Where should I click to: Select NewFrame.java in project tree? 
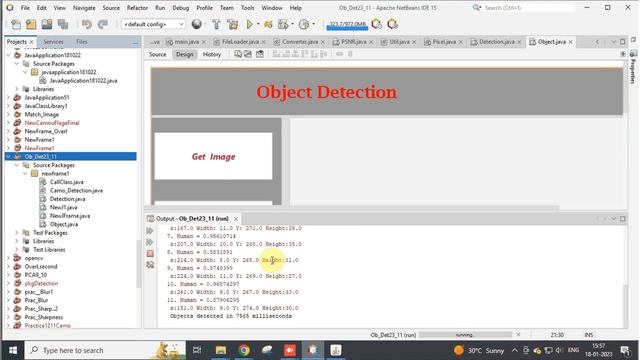pyautogui.click(x=70, y=216)
